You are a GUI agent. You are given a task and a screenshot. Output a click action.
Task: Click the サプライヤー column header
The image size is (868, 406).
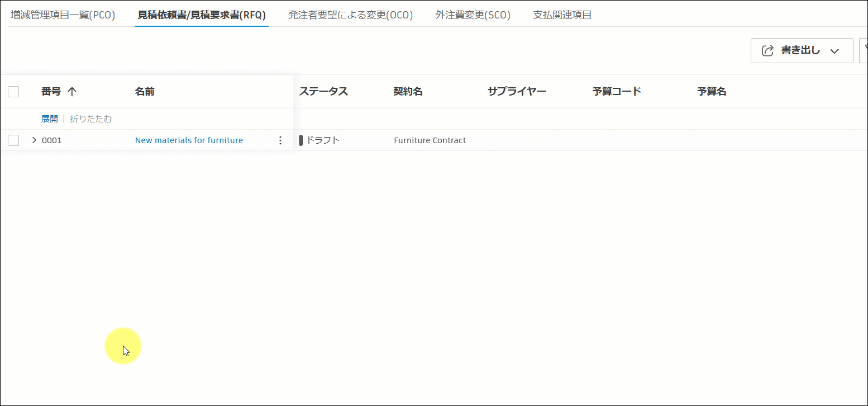tap(517, 91)
